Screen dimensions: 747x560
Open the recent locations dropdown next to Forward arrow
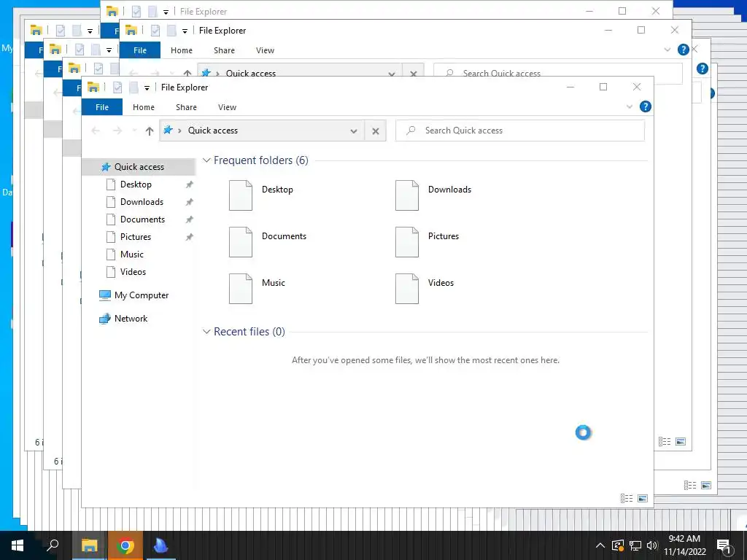tap(134, 131)
